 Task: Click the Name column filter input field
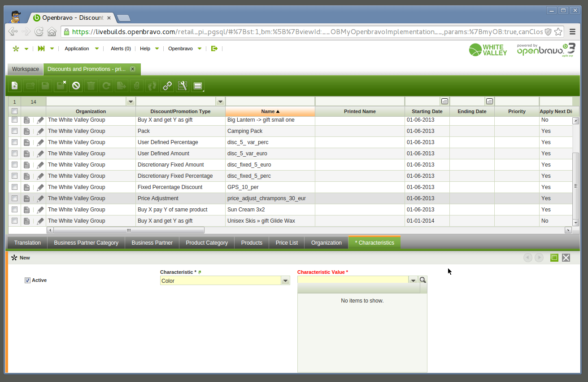270,101
